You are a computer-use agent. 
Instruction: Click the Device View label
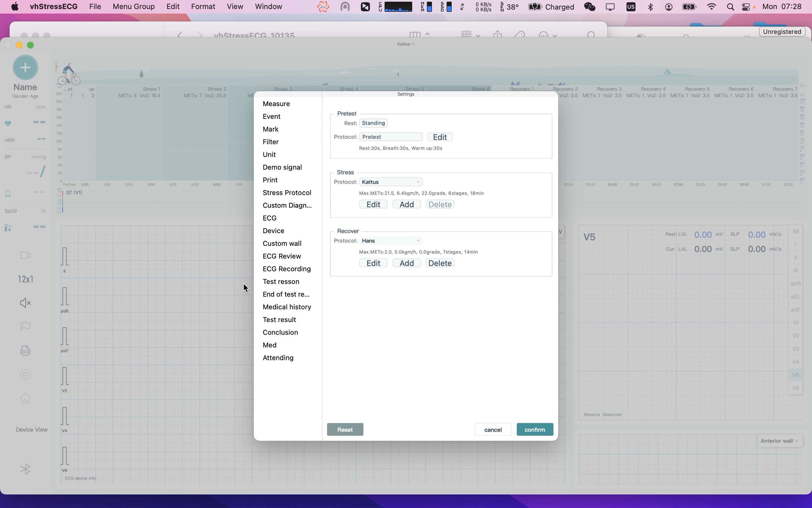click(32, 430)
